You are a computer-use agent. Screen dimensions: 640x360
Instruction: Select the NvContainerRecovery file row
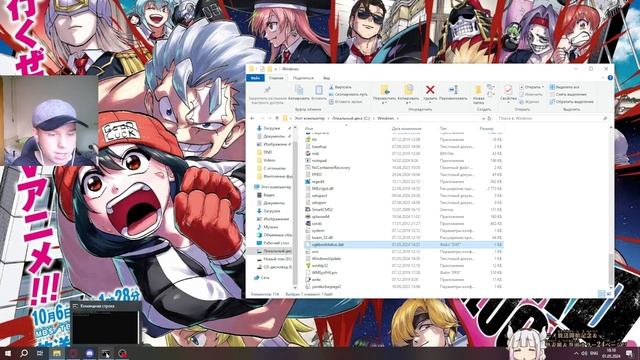[404, 168]
